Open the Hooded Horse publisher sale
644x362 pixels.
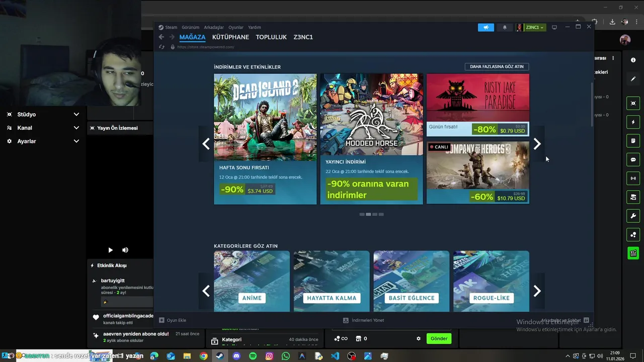click(x=371, y=139)
